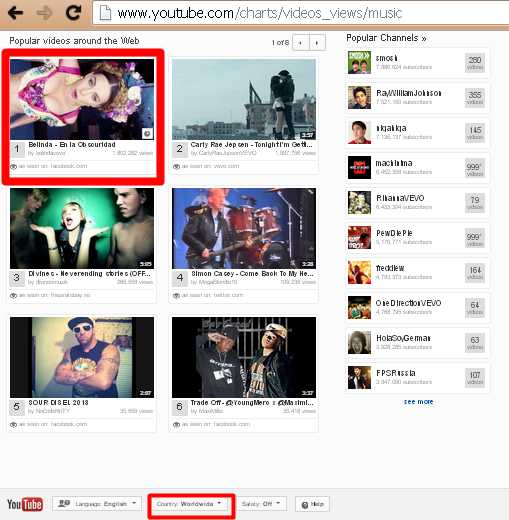
Task: Click the eye icon under Simon Casey video
Action: click(176, 295)
